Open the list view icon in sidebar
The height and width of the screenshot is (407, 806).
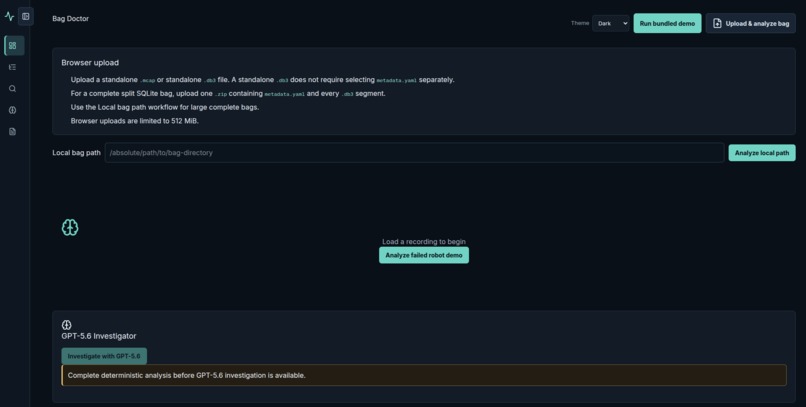click(12, 67)
